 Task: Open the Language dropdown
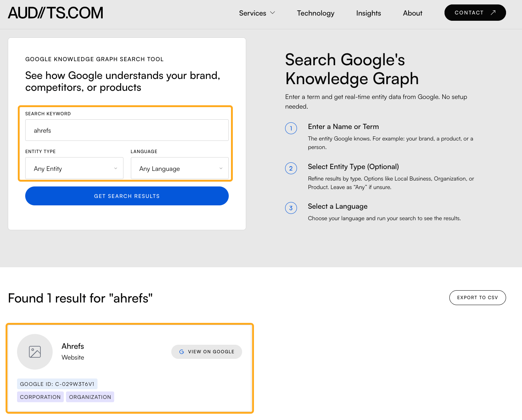(x=180, y=168)
